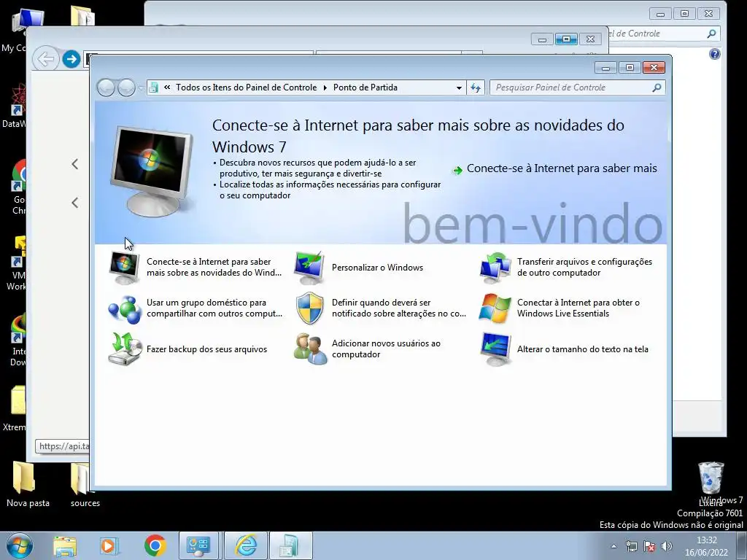Select the sources desktop folder
747x560 pixels.
85,484
